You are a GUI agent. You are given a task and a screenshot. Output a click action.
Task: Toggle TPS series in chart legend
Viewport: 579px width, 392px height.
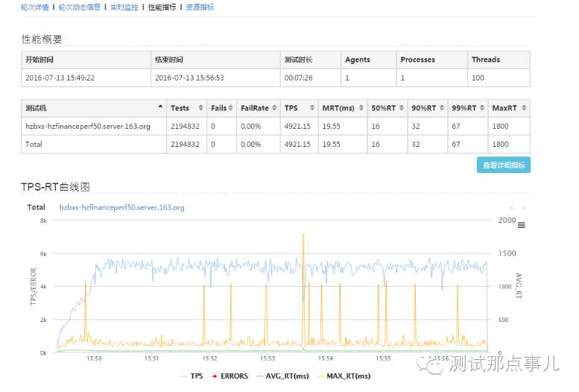(192, 376)
